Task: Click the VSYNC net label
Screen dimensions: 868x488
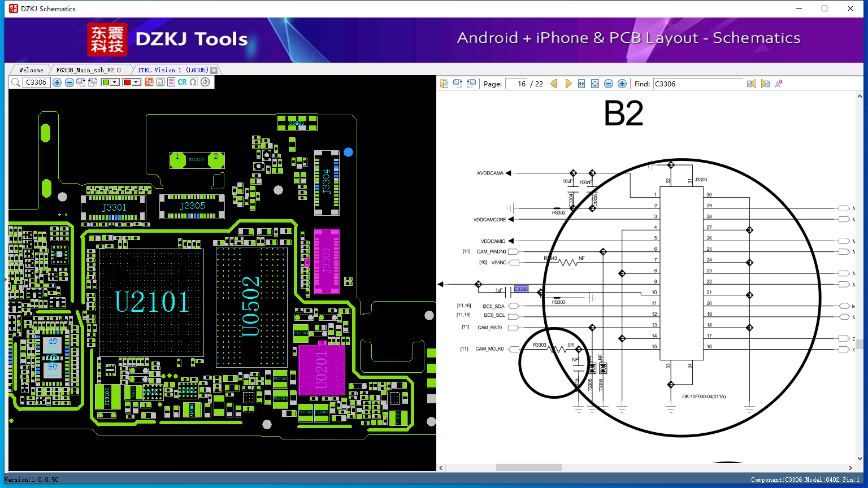Action: pyautogui.click(x=499, y=263)
